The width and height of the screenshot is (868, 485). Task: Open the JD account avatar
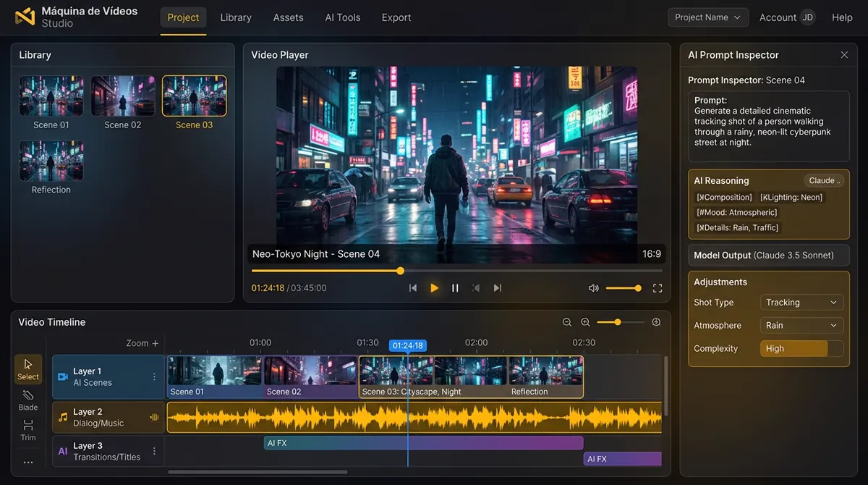pyautogui.click(x=807, y=17)
